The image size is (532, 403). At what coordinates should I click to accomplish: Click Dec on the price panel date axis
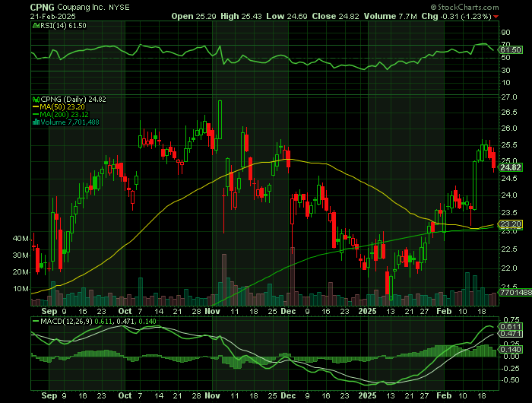[x=288, y=311]
